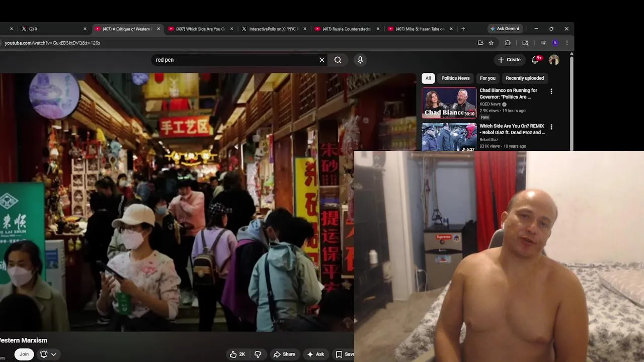
Task: Bookmark this page with the star icon
Action: [x=491, y=43]
